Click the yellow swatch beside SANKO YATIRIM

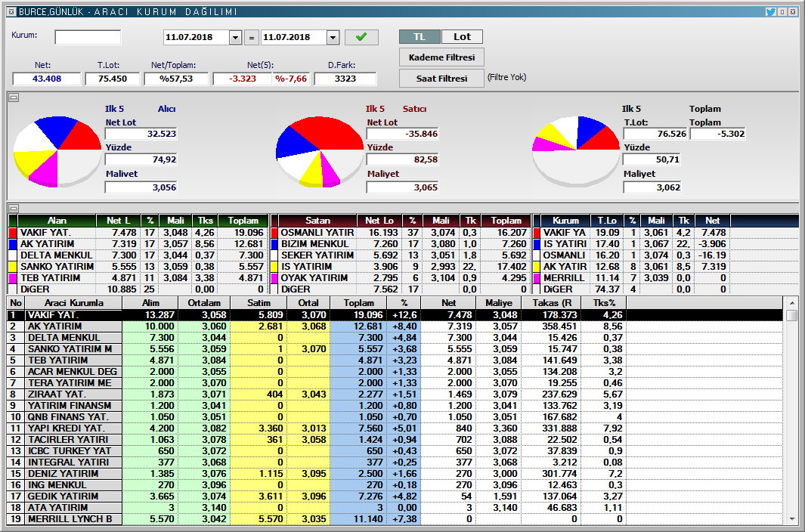(x=14, y=267)
